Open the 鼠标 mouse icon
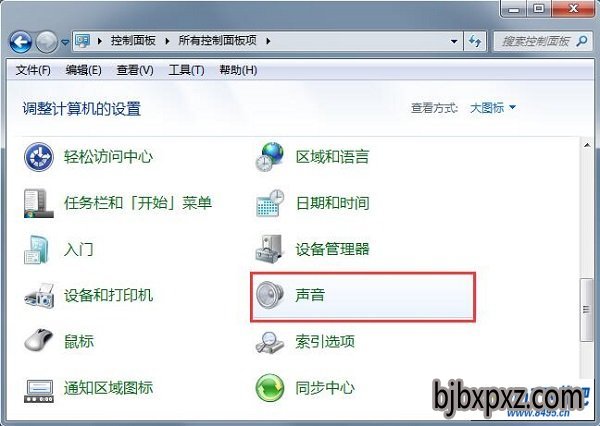The image size is (600, 426). point(38,340)
